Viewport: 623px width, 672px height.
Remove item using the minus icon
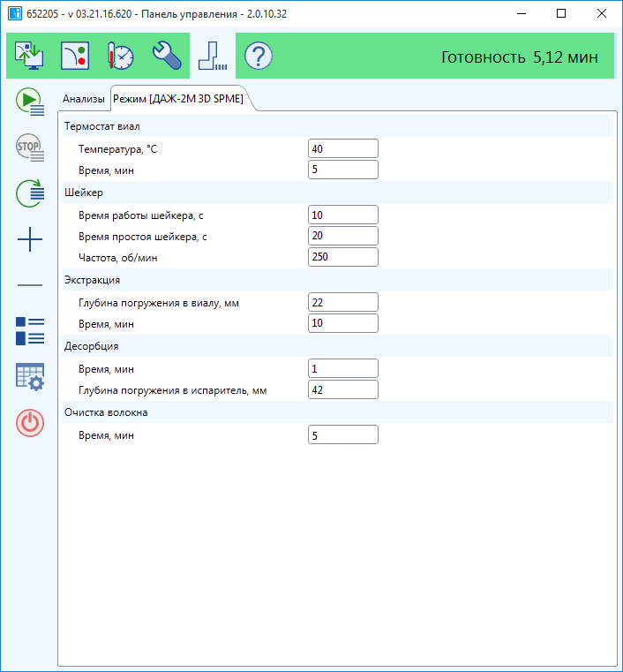coord(30,285)
